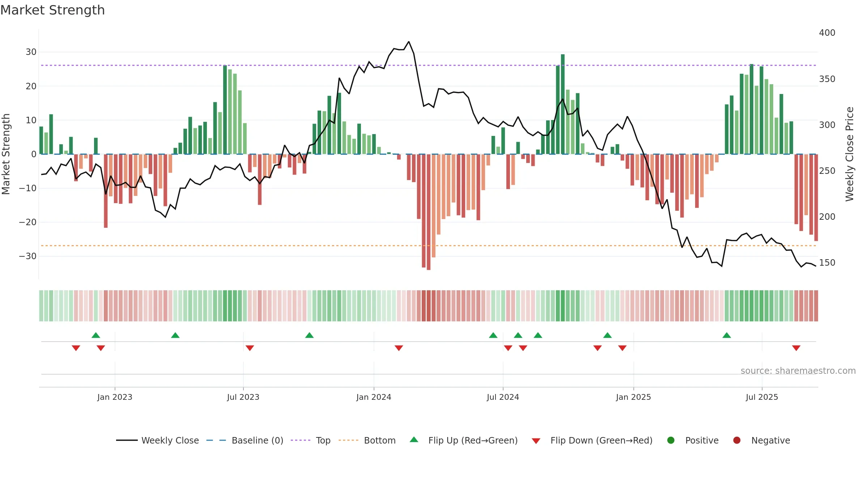Click the 350 price axis tick

point(827,79)
